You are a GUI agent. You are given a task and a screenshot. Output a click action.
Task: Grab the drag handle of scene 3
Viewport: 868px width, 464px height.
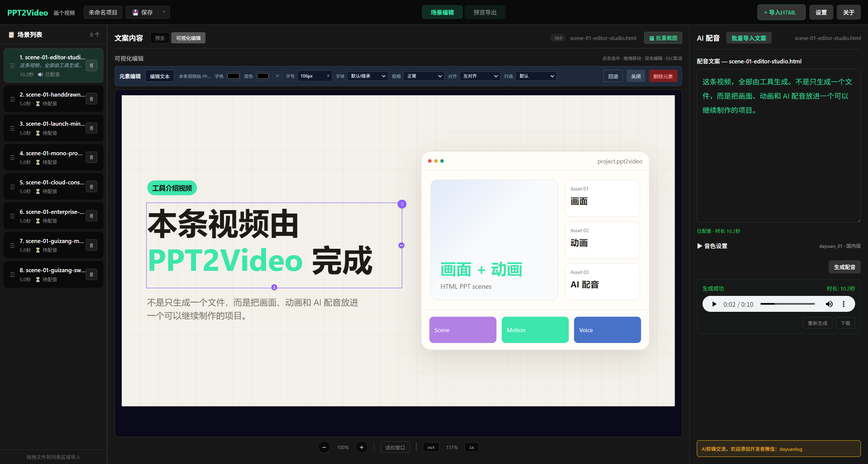[12, 128]
